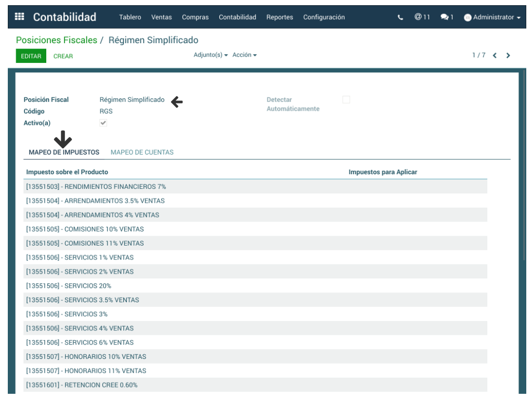Open the Administrator user dropdown

pos(496,18)
